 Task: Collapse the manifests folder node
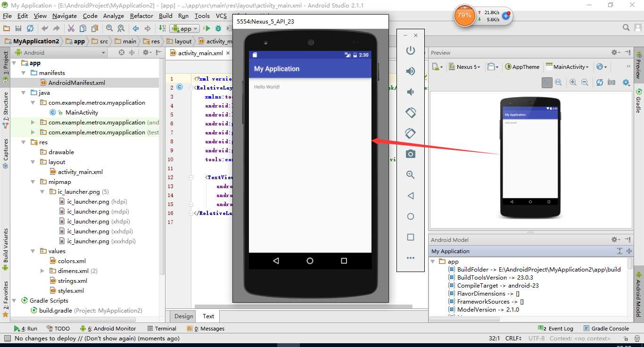point(24,73)
